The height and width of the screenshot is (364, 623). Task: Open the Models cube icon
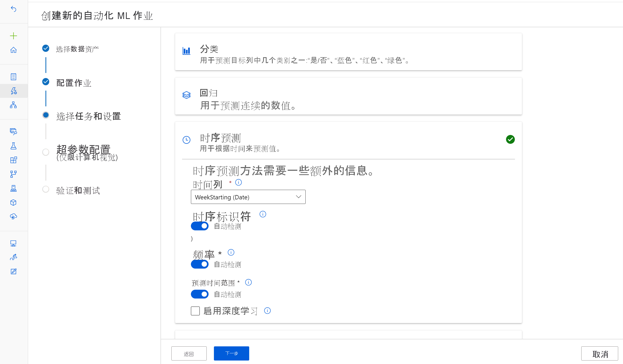tap(13, 203)
